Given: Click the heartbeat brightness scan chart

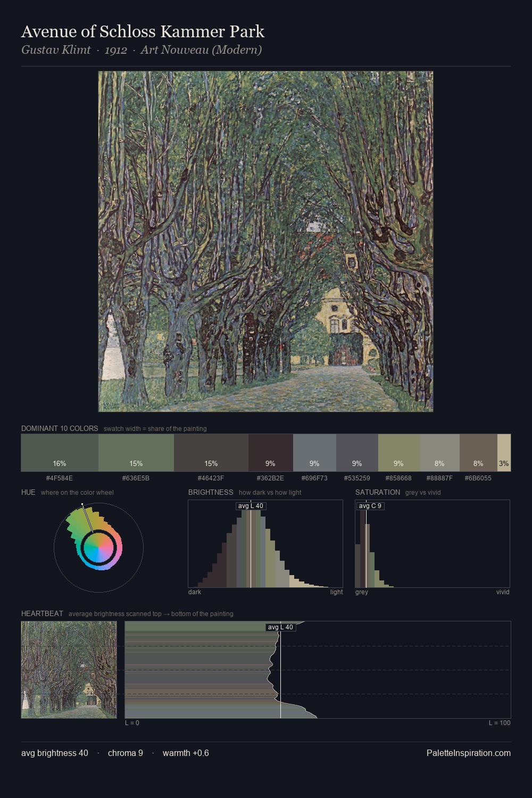Looking at the screenshot, I should (x=318, y=670).
